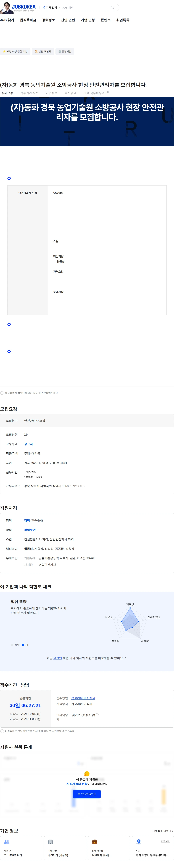Open the 신입·인턴 menu
The width and height of the screenshot is (174, 868).
(68, 20)
